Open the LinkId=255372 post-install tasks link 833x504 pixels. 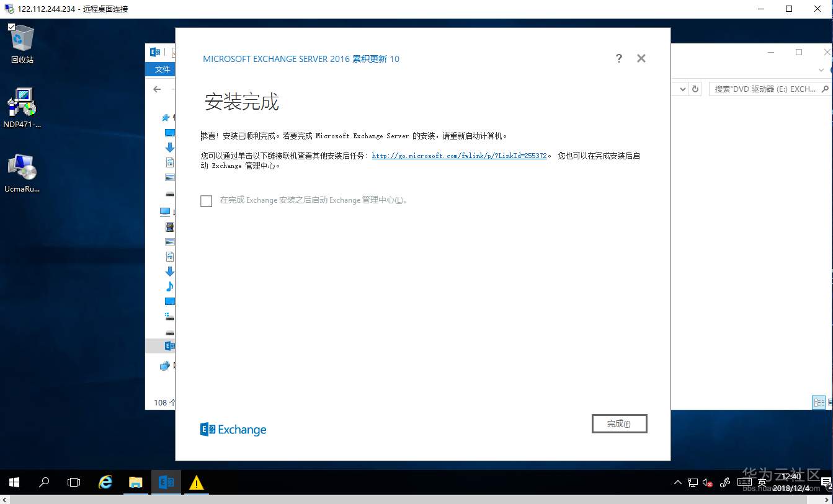point(459,155)
